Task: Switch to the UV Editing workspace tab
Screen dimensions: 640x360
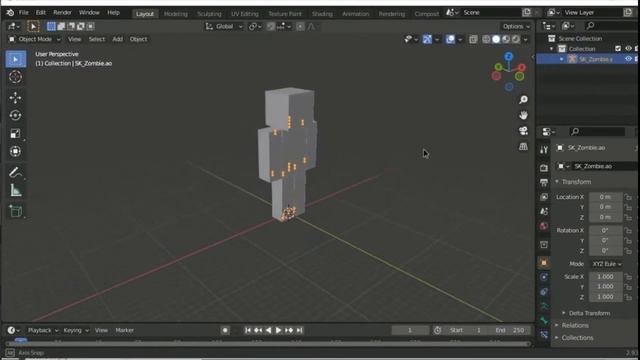Action: point(244,14)
